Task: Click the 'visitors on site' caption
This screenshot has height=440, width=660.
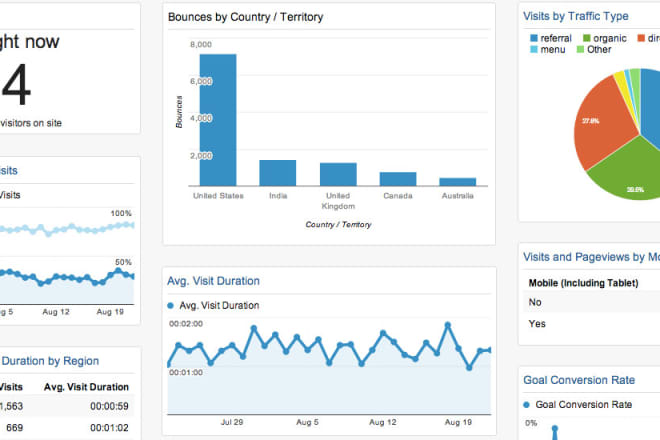Action: point(31,123)
